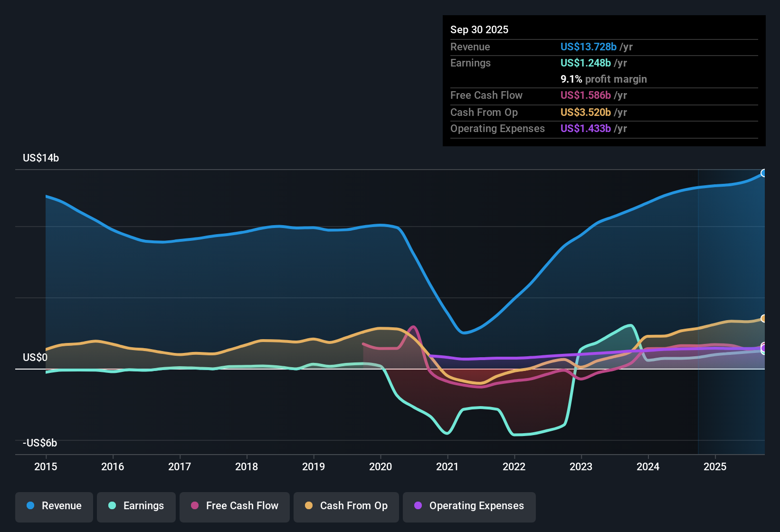Select the orange Cash From Op endpoint marker
The image size is (780, 532).
click(x=763, y=318)
